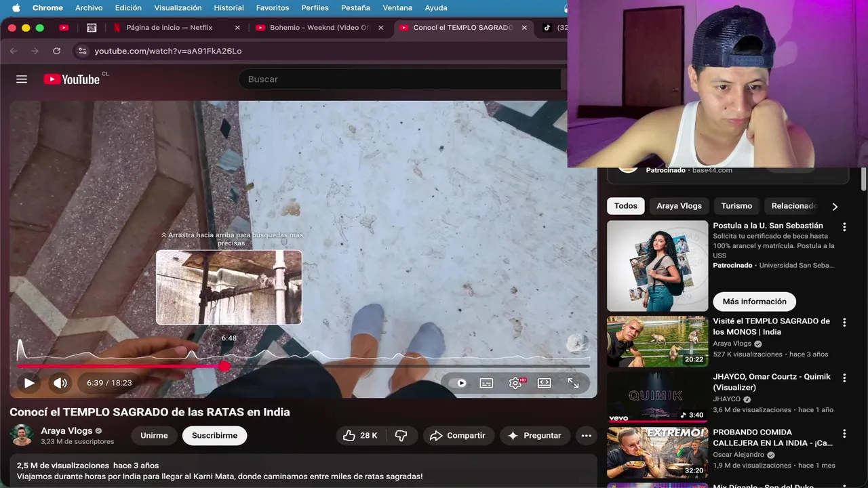Close the Conocí el TEMPLO SAGRADO tab

(524, 28)
